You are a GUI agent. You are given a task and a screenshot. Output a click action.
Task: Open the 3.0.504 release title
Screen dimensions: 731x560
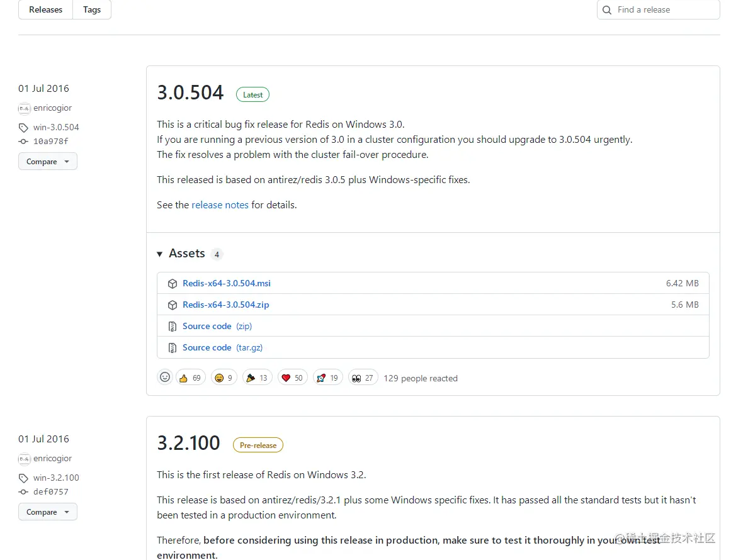pos(190,92)
